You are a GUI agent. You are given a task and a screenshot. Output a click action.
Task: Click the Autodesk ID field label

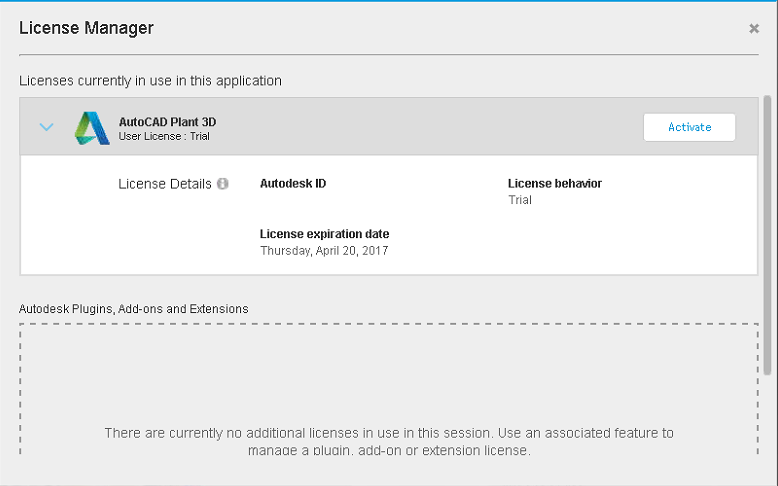point(293,184)
